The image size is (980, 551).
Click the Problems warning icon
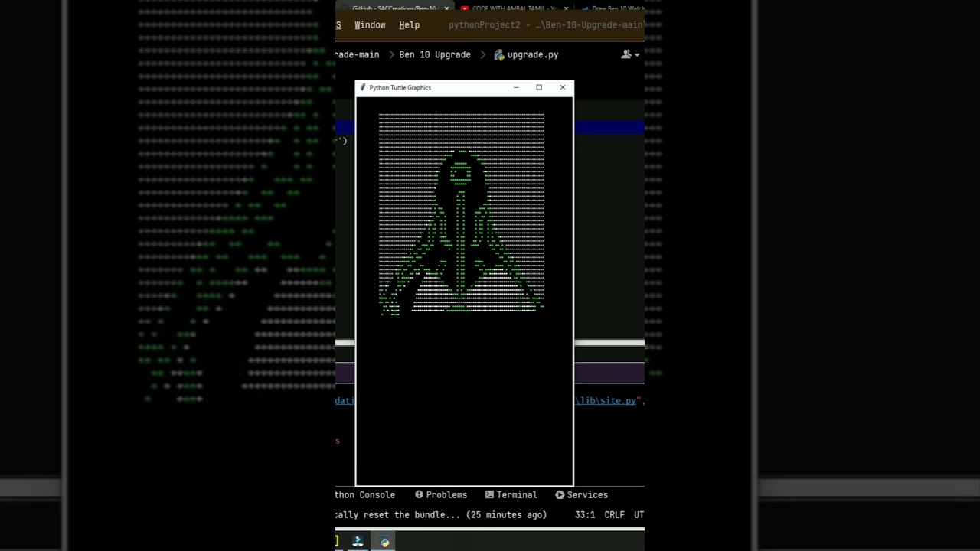(419, 495)
